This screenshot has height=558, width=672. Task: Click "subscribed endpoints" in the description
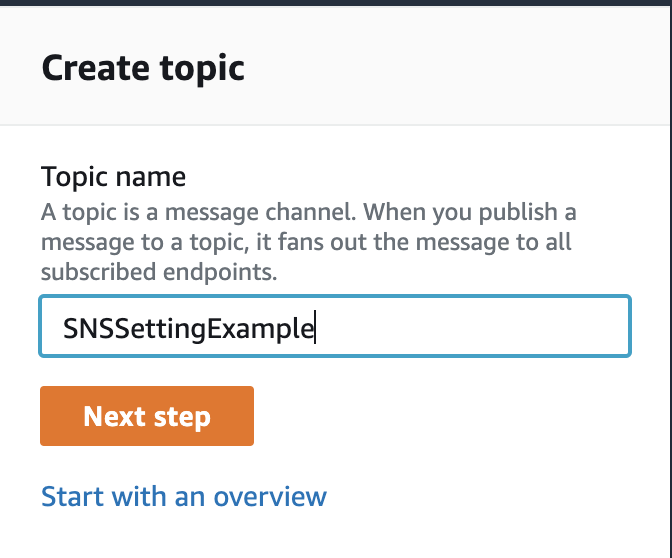tap(156, 270)
